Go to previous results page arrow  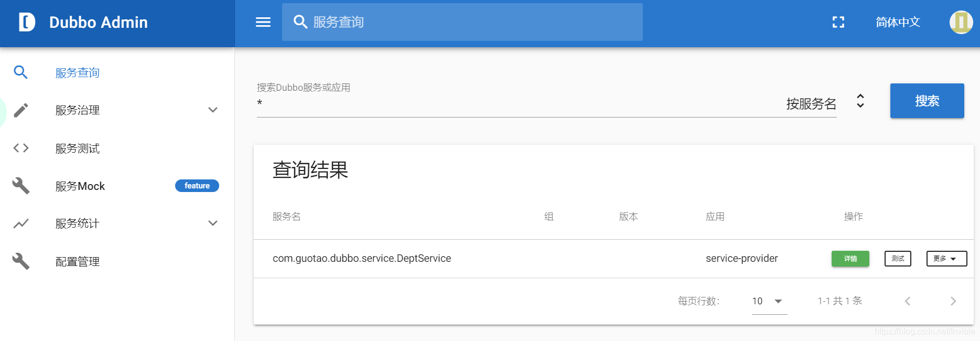point(908,301)
